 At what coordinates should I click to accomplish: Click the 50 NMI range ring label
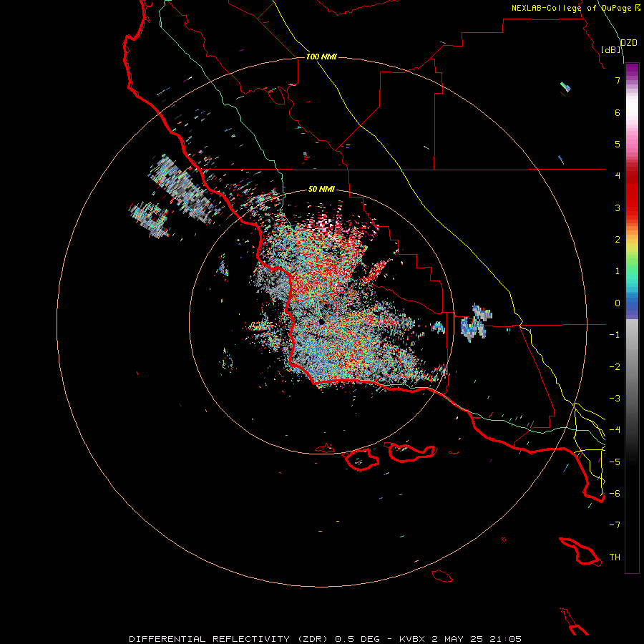[321, 189]
